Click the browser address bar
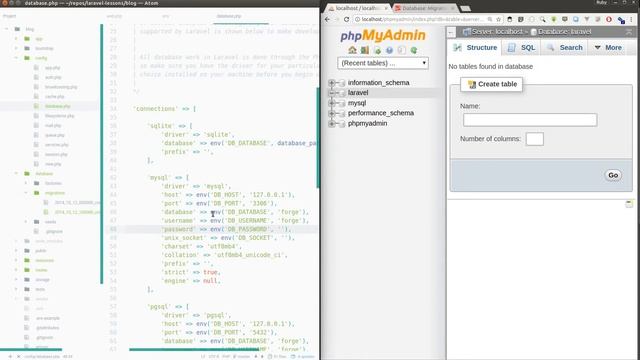 [422, 19]
